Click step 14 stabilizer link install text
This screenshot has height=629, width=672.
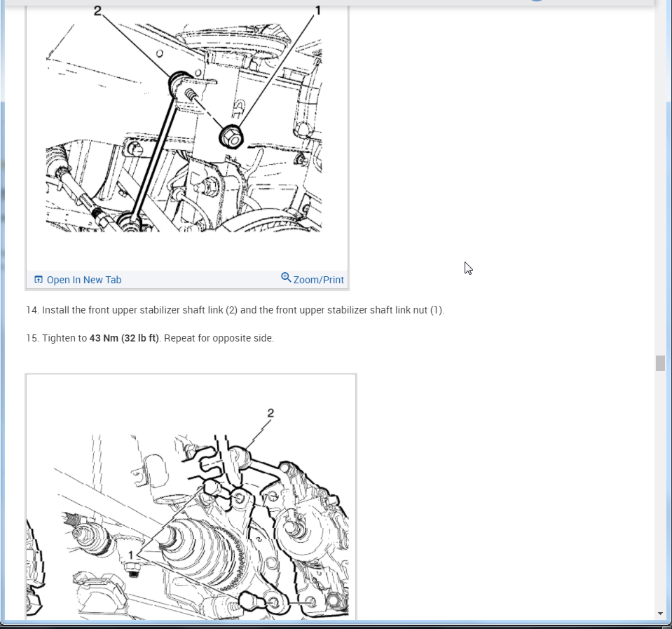(235, 310)
